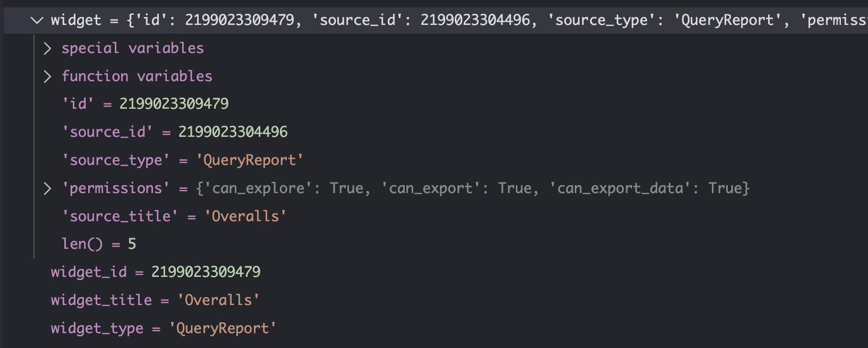
Task: Click the len() = 5 row
Action: click(x=99, y=244)
